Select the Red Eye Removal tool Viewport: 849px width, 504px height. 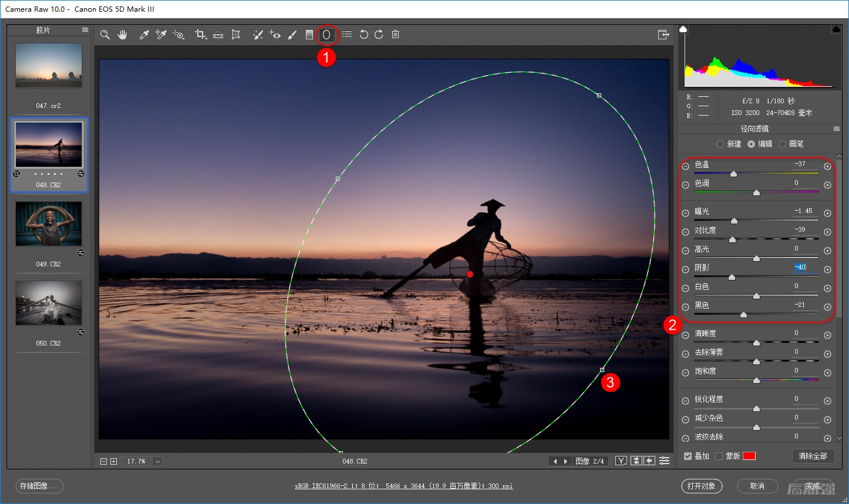click(275, 35)
